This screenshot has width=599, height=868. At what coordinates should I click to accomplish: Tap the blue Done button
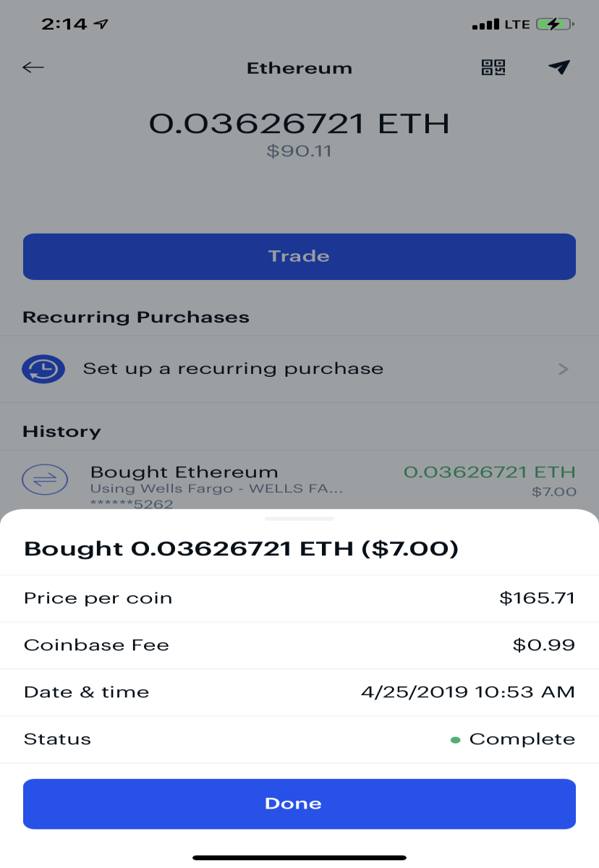point(299,804)
